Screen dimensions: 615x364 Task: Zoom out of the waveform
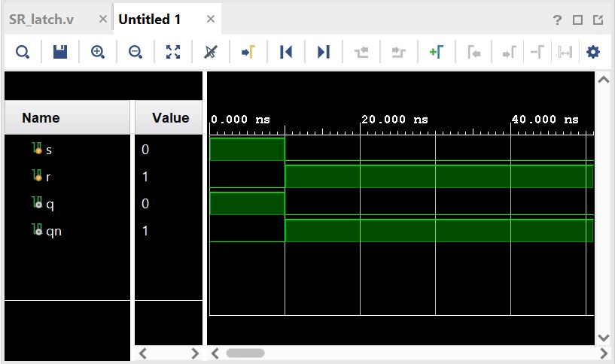(x=135, y=52)
